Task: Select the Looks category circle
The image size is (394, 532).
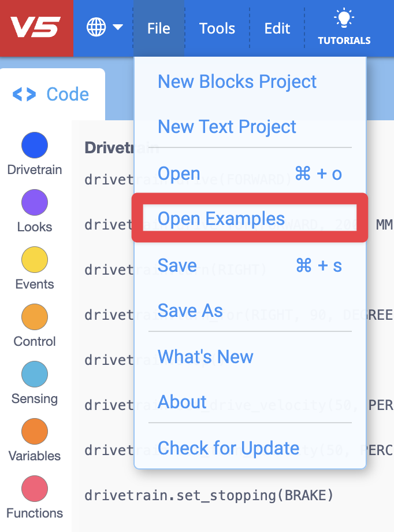Action: [35, 202]
